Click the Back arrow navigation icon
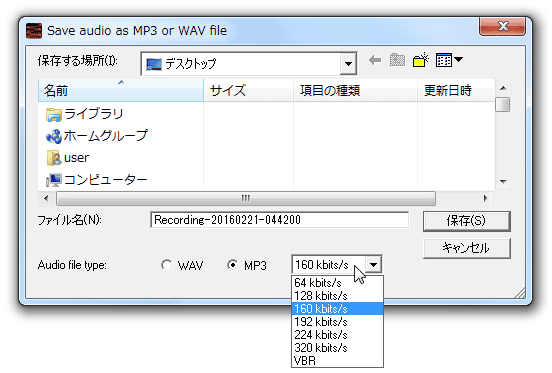Image resolution: width=552 pixels, height=373 pixels. [x=375, y=61]
